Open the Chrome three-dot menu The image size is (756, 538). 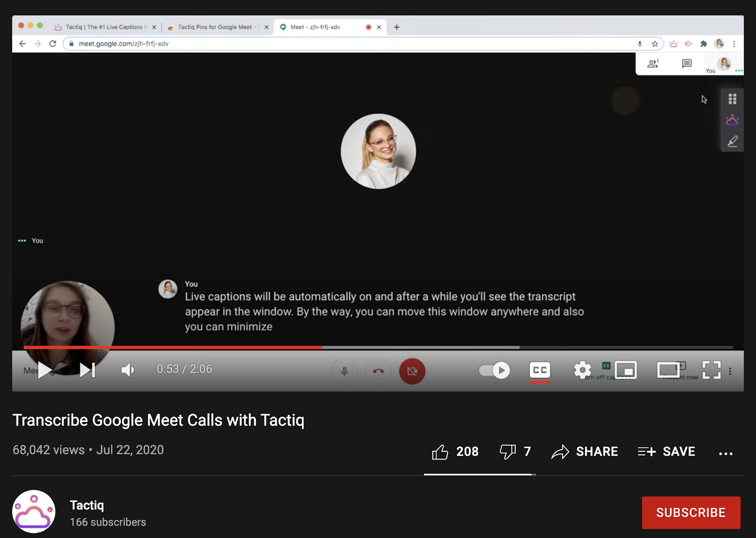click(x=734, y=43)
